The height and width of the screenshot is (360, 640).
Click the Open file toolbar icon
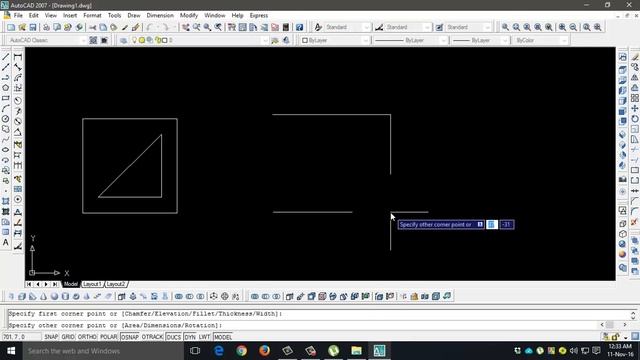[22, 27]
